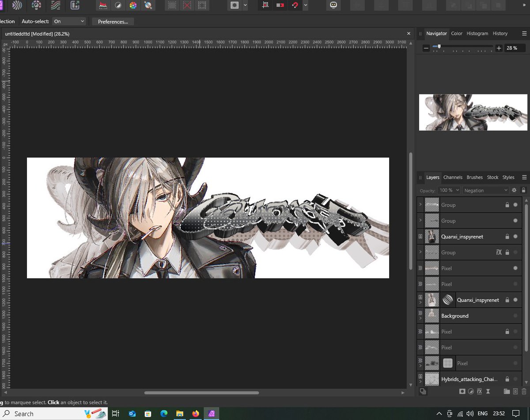530x420 pixels.
Task: Switch to the Tone Mapping persona
Action: (x=56, y=5)
